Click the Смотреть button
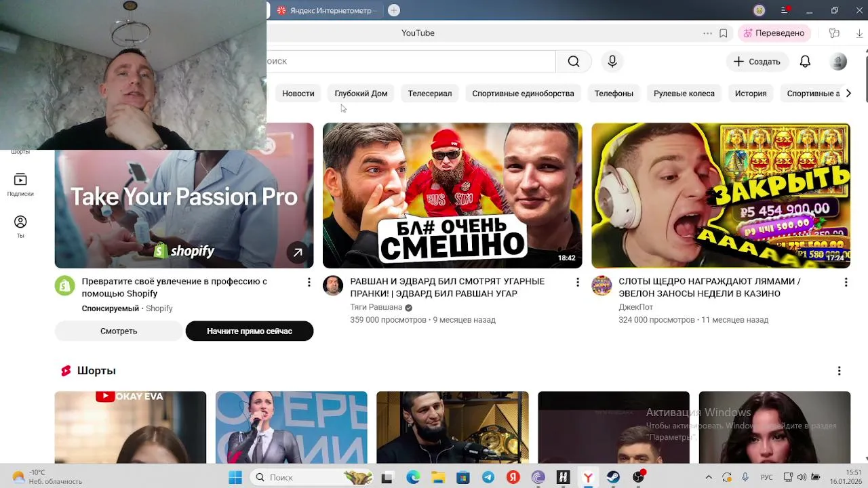Viewport: 868px width, 488px height. [x=119, y=331]
